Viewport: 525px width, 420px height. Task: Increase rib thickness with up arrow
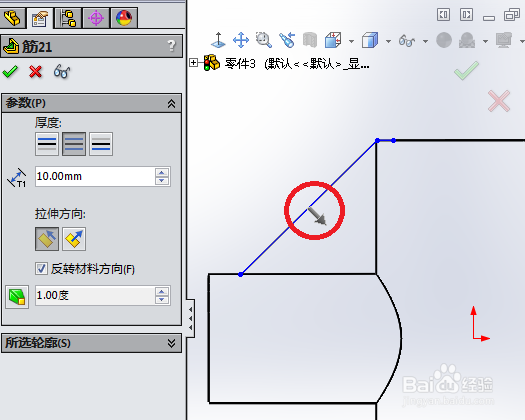(162, 172)
